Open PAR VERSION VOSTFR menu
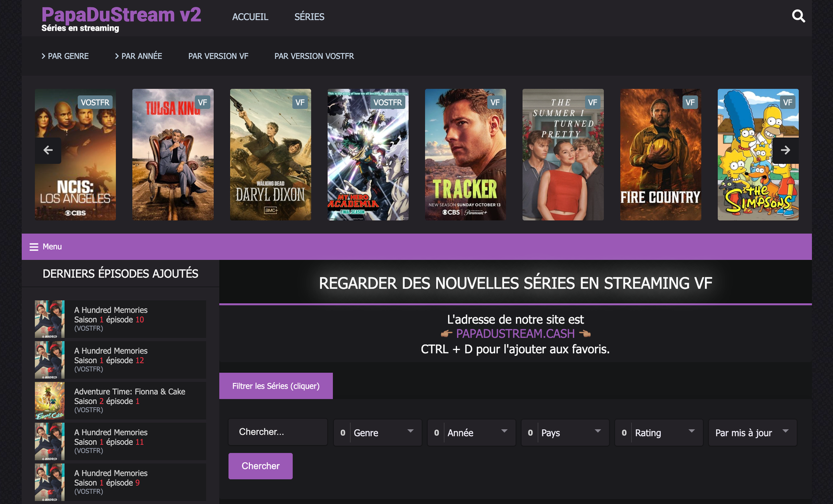Screen dimensions: 833x504 [314, 56]
